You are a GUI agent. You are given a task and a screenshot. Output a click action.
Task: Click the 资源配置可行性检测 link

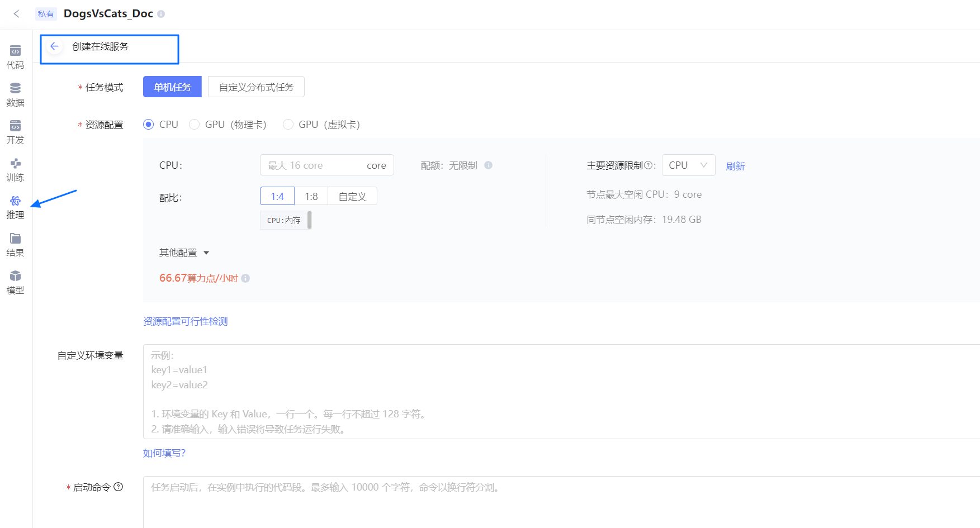coord(185,321)
